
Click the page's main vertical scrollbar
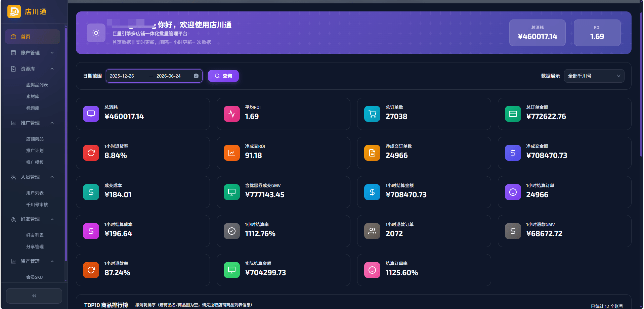pyautogui.click(x=641, y=84)
